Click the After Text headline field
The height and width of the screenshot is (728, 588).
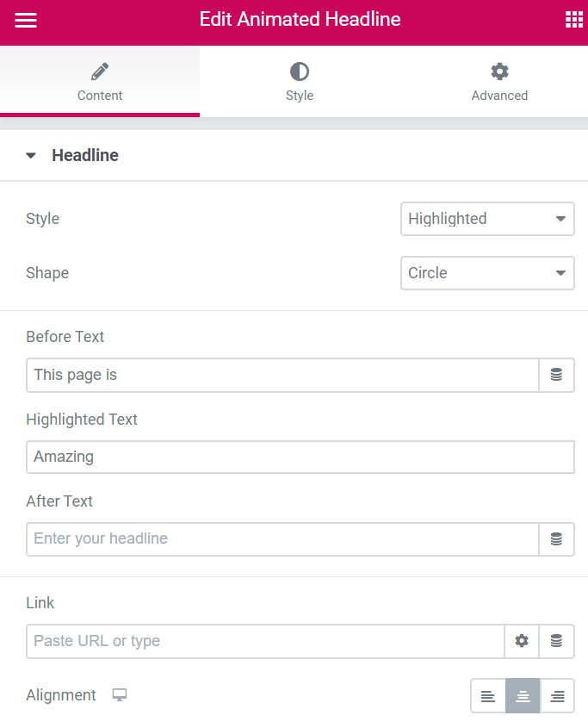click(x=282, y=539)
